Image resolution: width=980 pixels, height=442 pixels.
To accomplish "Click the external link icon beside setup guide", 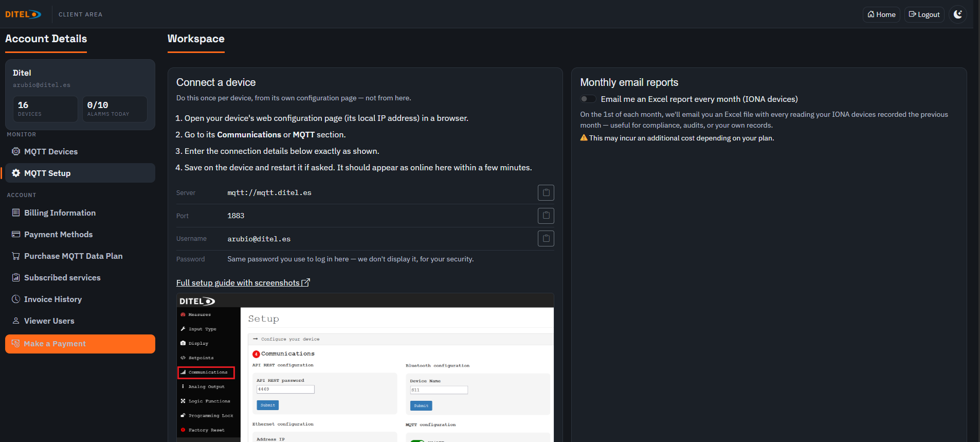I will [x=305, y=282].
